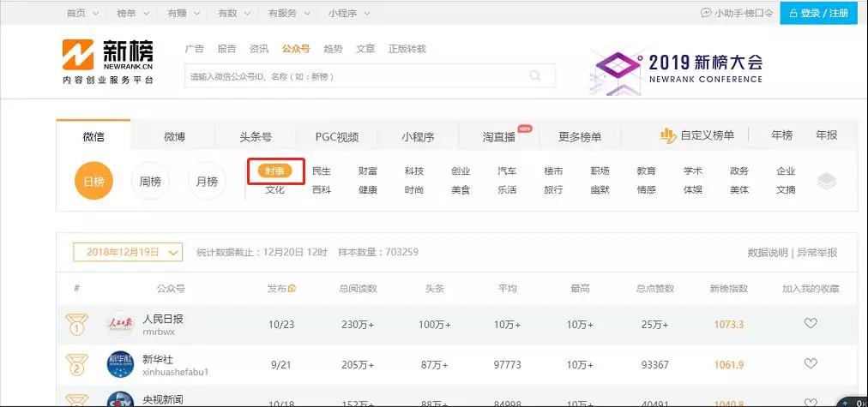Image resolution: width=868 pixels, height=407 pixels.
Task: Select the 时事 category
Action: click(x=275, y=171)
